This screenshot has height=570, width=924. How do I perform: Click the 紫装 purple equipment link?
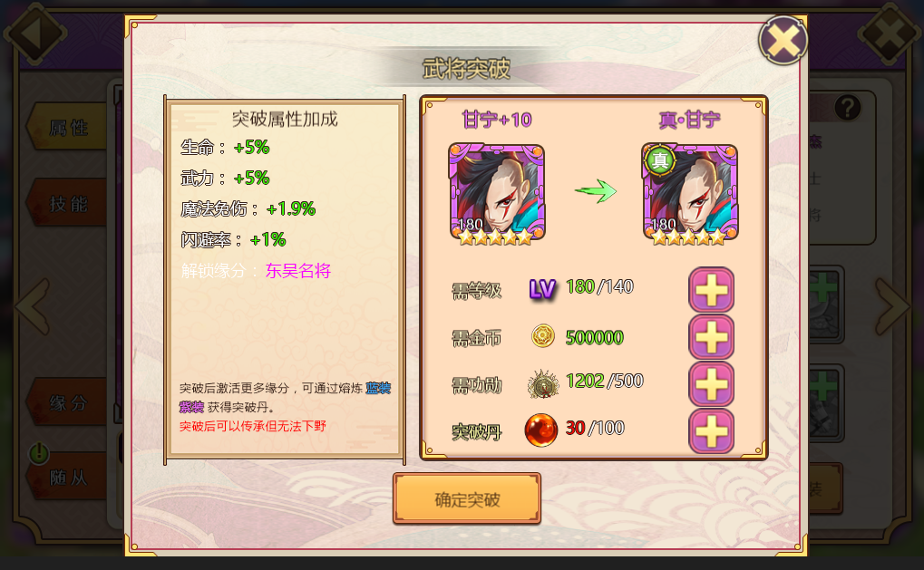click(191, 407)
